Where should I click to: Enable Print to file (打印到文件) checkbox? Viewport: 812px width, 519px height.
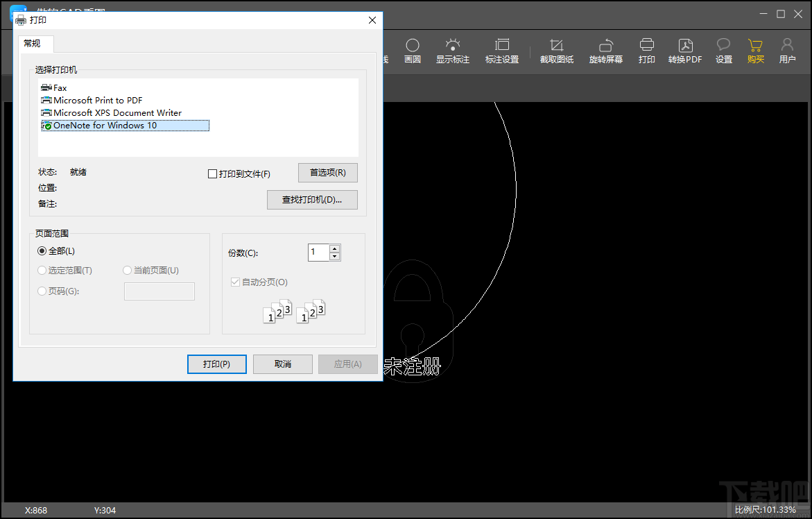pyautogui.click(x=212, y=174)
